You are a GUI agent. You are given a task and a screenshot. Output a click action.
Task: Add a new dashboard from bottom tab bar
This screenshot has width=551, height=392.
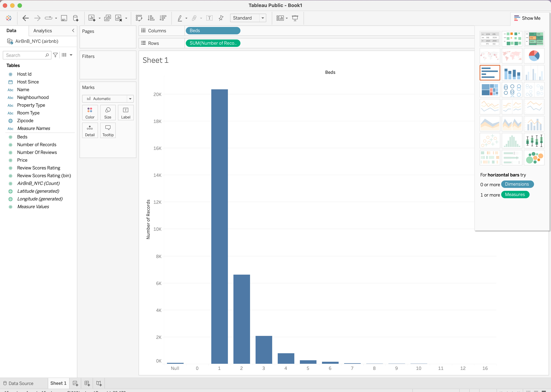pyautogui.click(x=87, y=383)
